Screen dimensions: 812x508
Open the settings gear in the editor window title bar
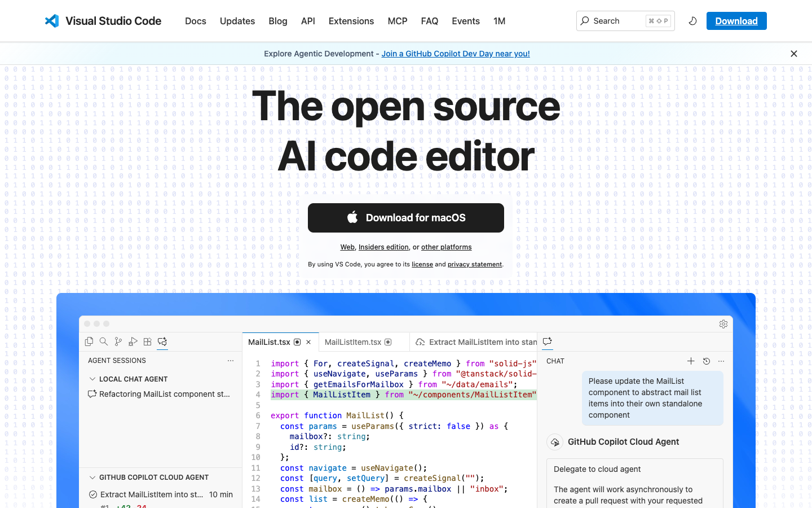point(723,324)
